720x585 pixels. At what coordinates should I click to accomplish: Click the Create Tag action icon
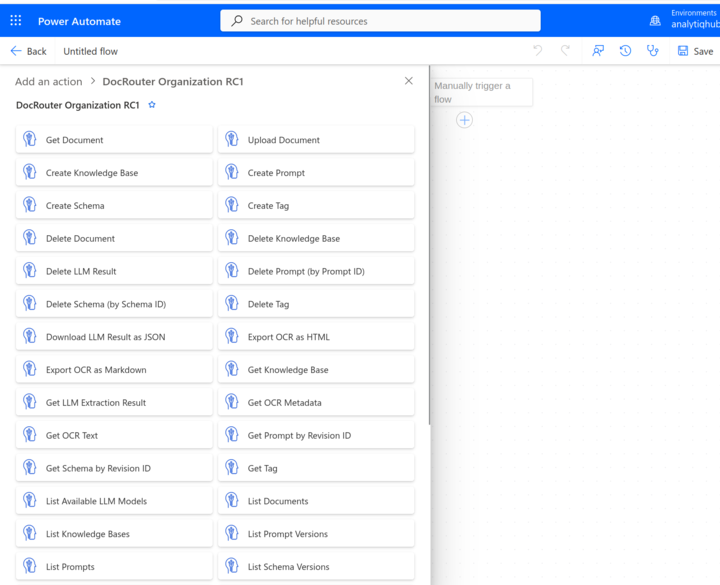pos(232,205)
